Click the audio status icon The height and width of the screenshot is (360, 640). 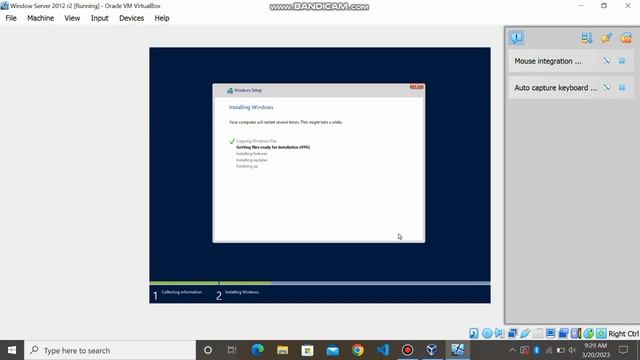[499, 333]
